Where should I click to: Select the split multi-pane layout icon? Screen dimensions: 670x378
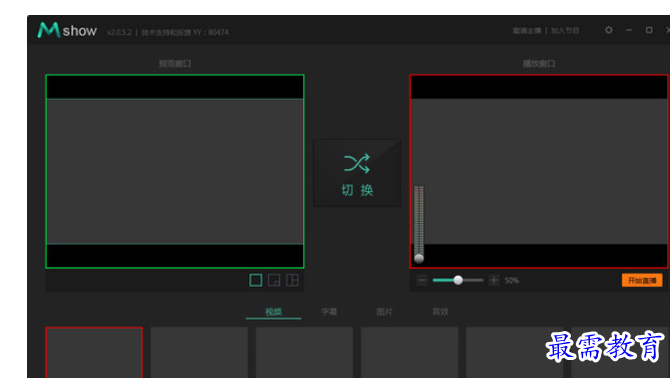pyautogui.click(x=292, y=280)
